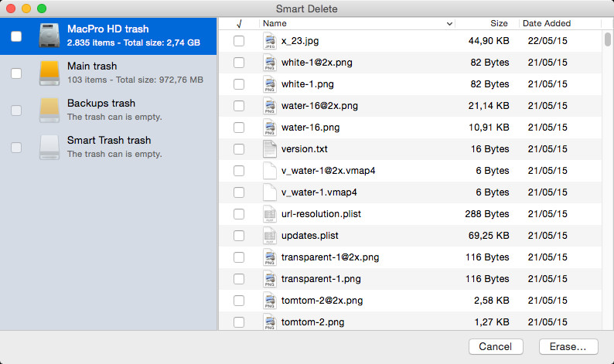Tick the Main trash checkbox
This screenshot has height=364, width=614.
tap(16, 73)
